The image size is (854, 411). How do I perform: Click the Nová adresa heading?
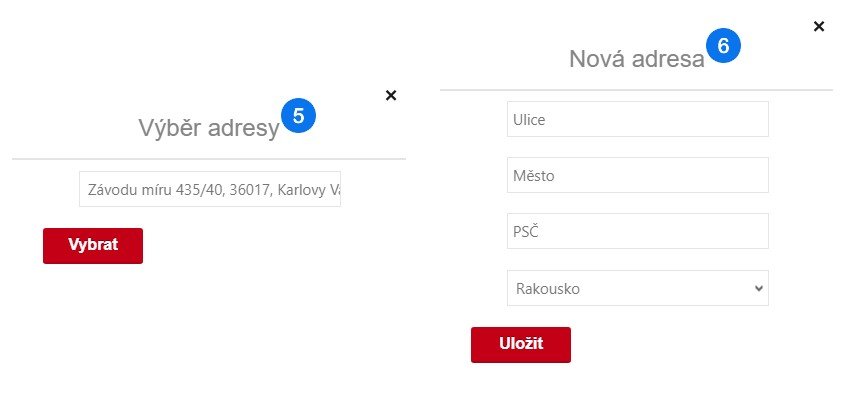pos(636,59)
